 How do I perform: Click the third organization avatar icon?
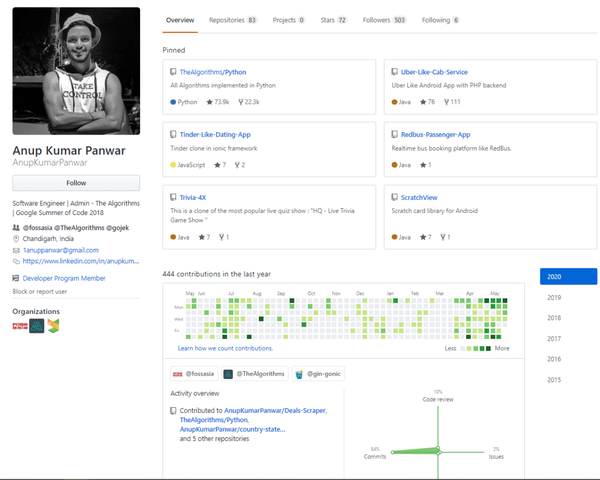(x=53, y=325)
